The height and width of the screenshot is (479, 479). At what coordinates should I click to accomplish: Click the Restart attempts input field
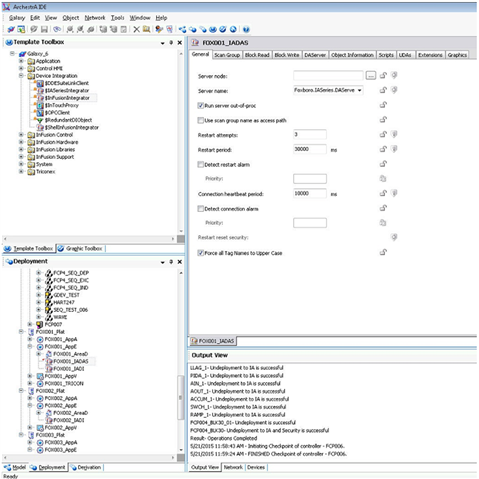pos(310,134)
